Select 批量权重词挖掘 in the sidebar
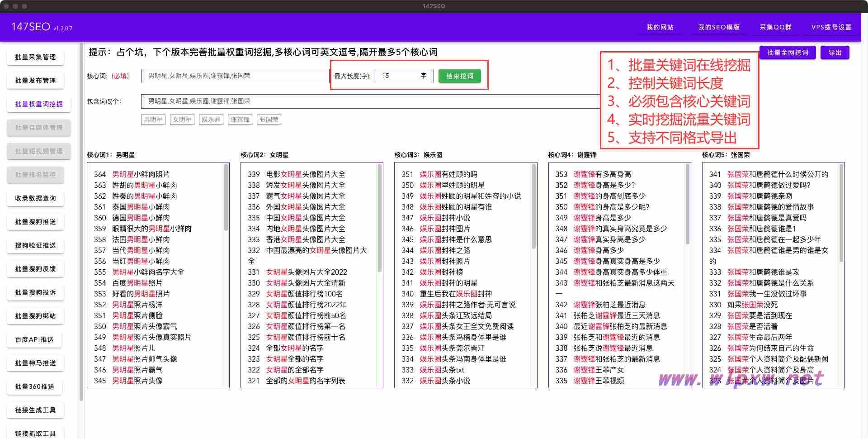The width and height of the screenshot is (868, 439). 39,104
